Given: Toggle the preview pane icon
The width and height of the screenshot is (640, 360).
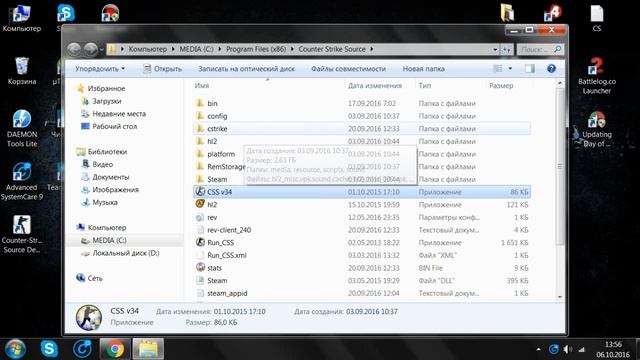Looking at the screenshot, I should pyautogui.click(x=529, y=69).
